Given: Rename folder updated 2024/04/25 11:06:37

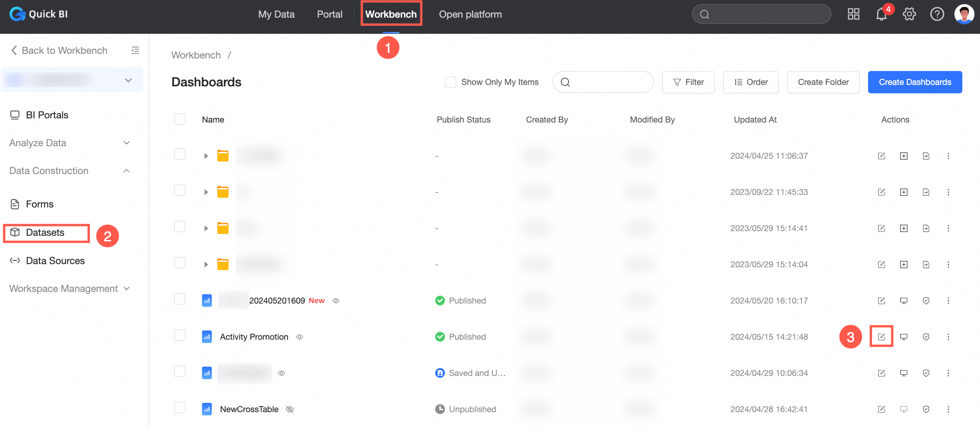Looking at the screenshot, I should coord(882,156).
